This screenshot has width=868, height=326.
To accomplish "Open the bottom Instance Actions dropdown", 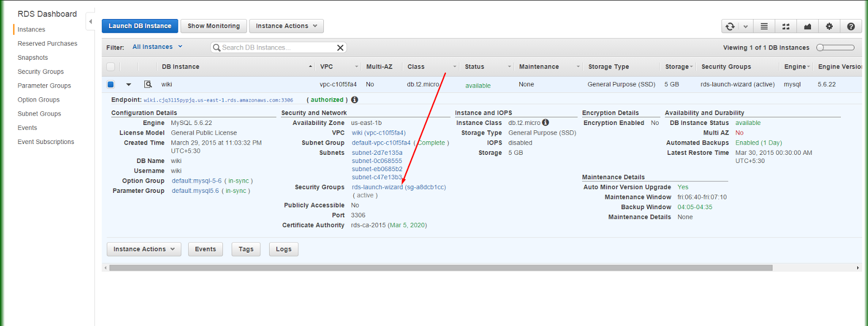I will pos(144,249).
